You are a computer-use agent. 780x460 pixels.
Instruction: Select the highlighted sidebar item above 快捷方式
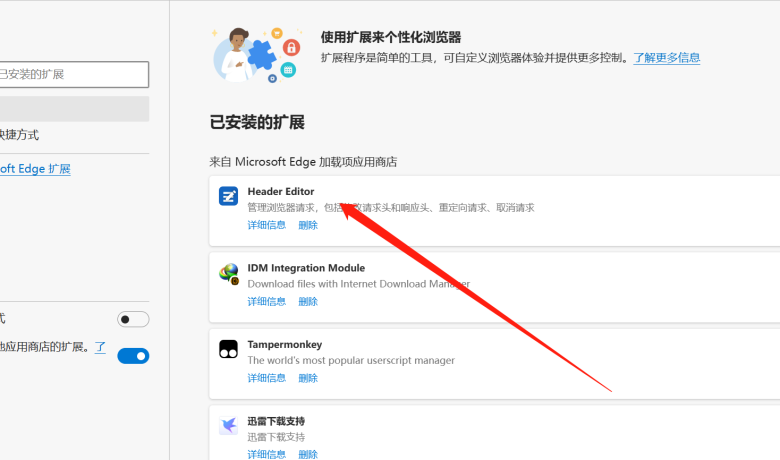74,109
